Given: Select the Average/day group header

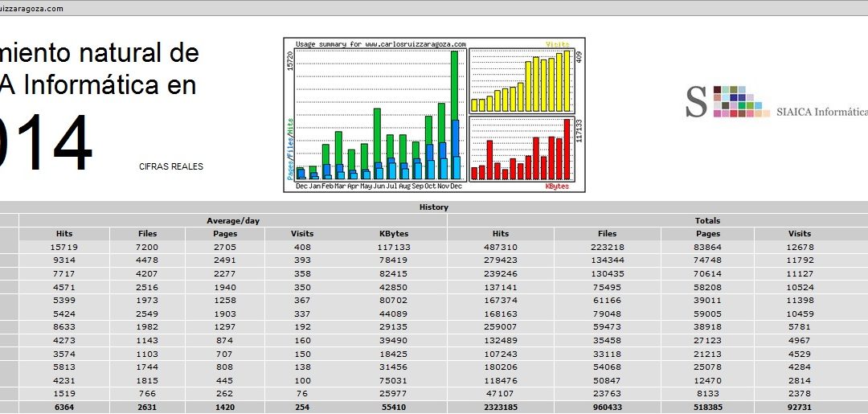Looking at the screenshot, I should 233,220.
